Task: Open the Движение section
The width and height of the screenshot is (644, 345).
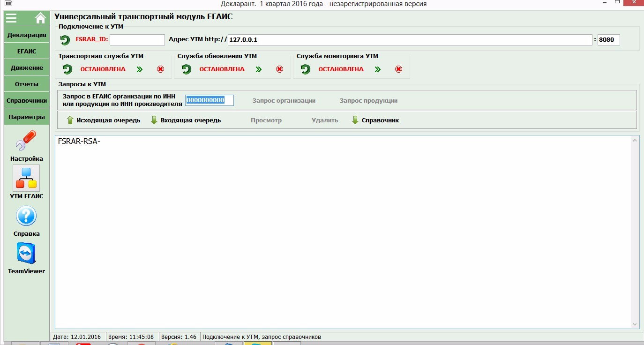Action: point(27,68)
